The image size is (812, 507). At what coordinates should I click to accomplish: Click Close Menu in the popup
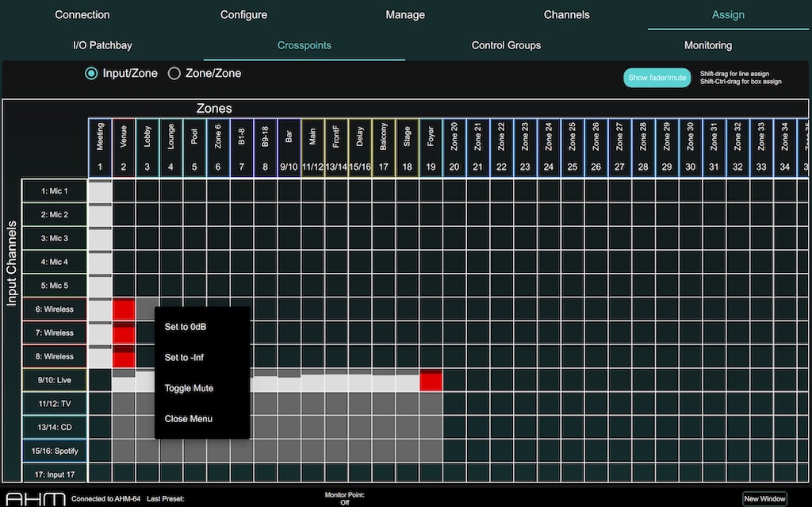coord(188,419)
